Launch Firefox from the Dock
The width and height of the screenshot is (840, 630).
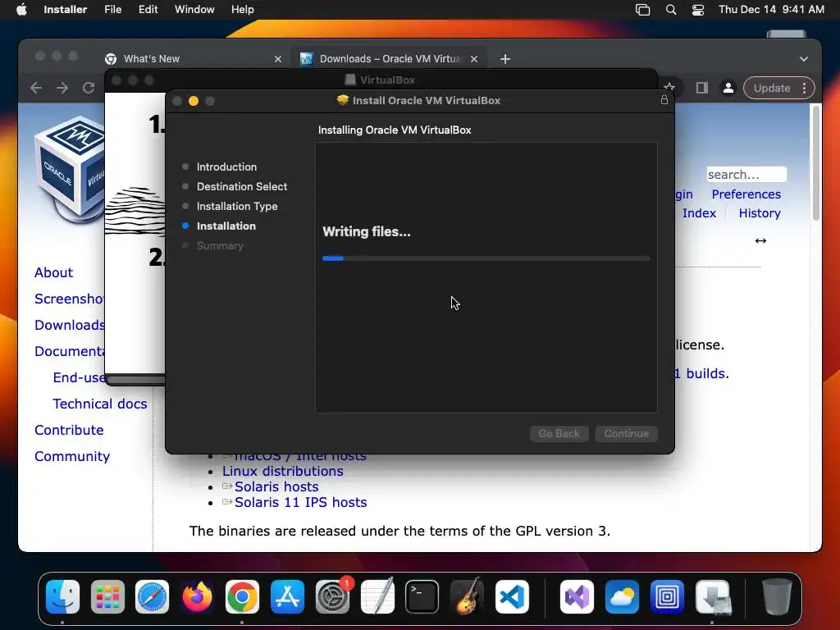(197, 596)
